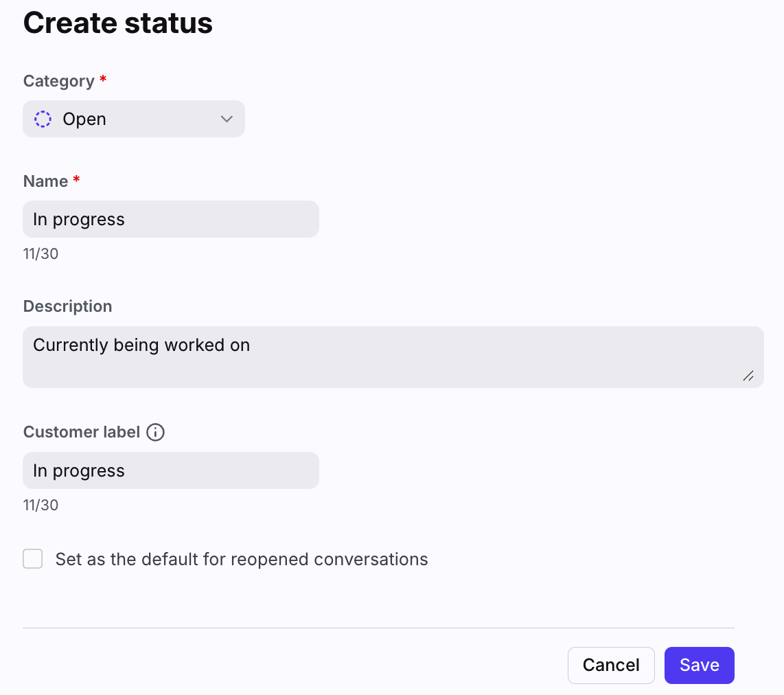Click the resize handle in Description box

click(x=748, y=376)
